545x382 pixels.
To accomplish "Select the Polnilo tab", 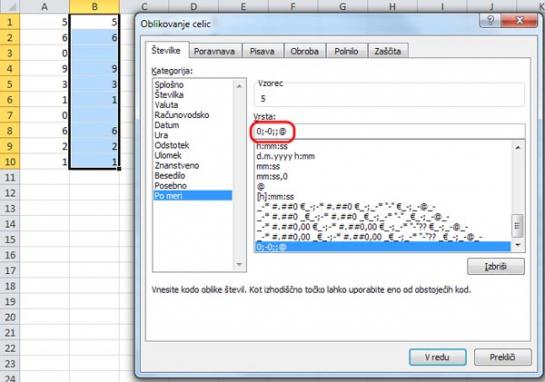I will click(346, 51).
